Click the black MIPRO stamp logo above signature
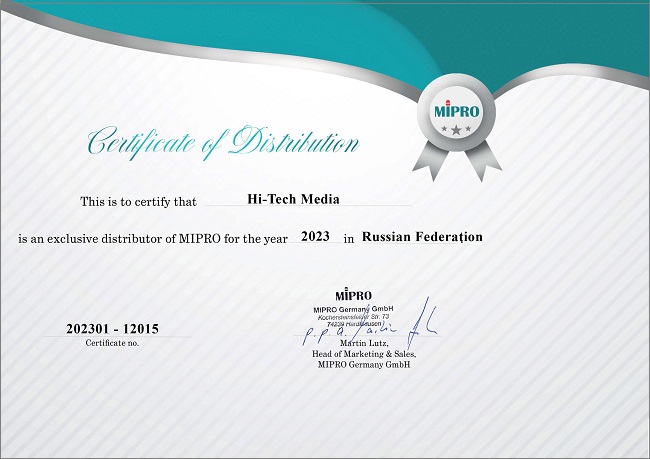Image resolution: width=650 pixels, height=459 pixels. [354, 294]
